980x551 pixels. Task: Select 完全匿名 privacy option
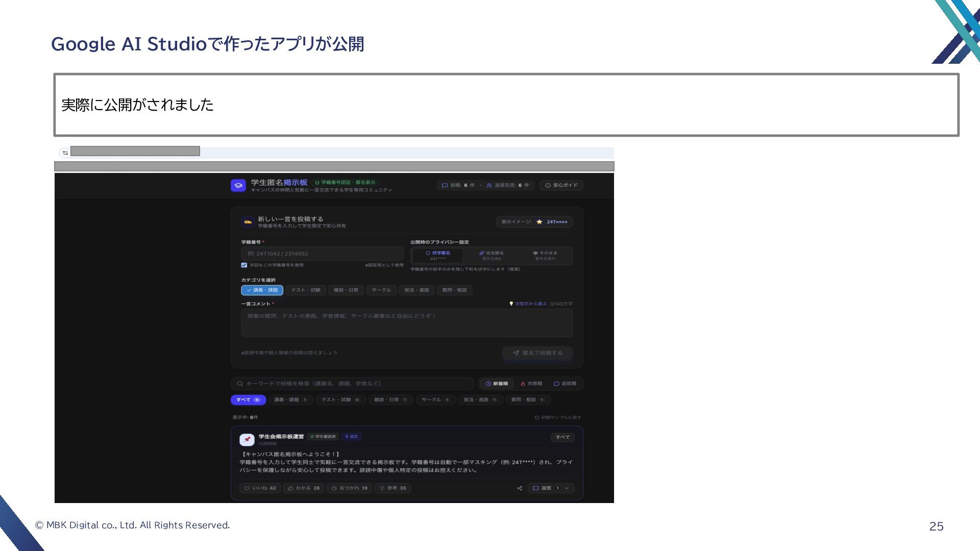(492, 255)
